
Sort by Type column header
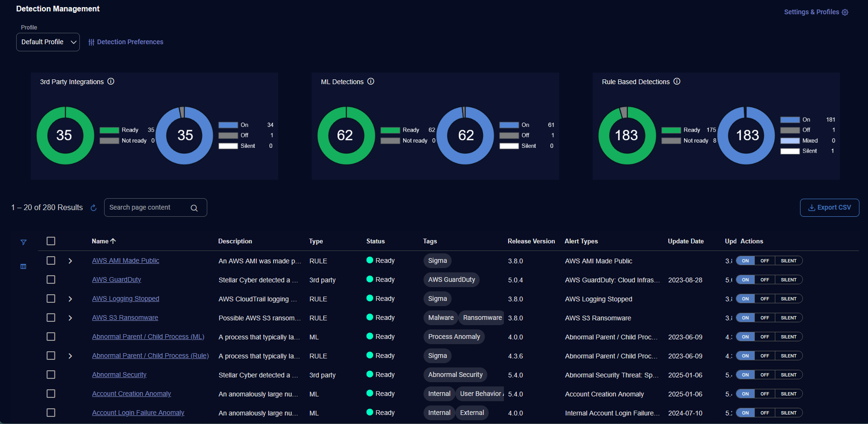click(x=316, y=241)
